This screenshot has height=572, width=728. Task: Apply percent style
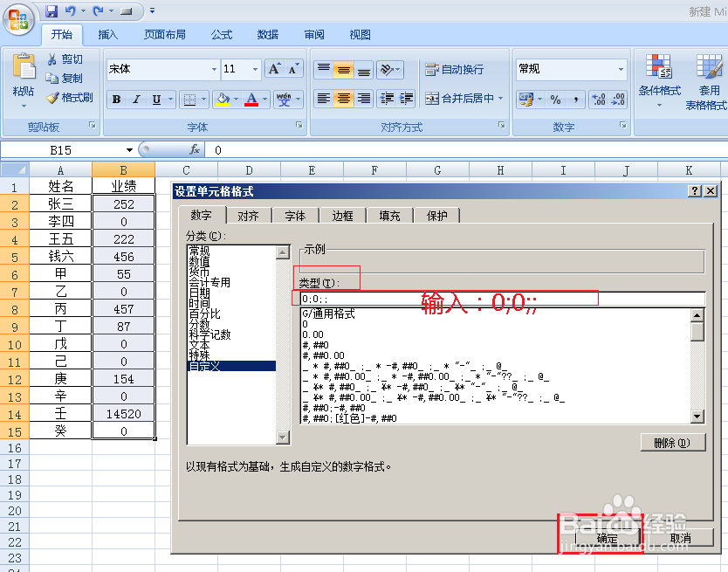click(x=555, y=99)
